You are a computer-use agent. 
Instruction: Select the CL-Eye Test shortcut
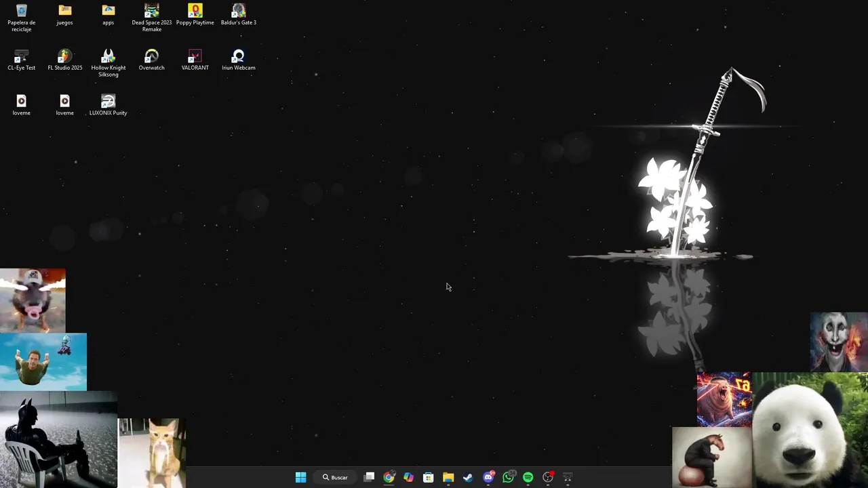click(x=21, y=60)
